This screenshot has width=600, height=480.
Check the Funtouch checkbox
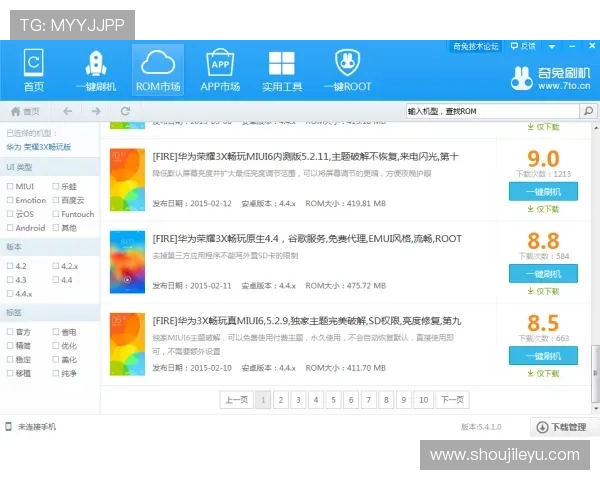point(56,214)
